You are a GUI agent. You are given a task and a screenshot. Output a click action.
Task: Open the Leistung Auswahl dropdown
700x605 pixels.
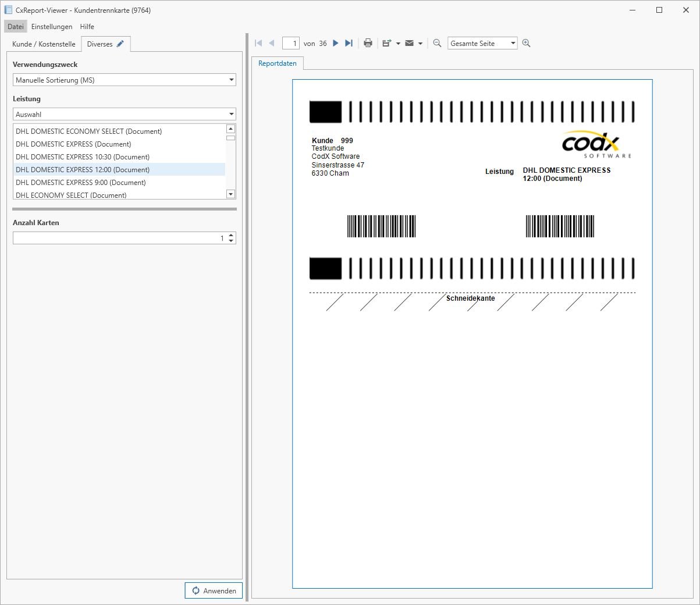tap(125, 115)
